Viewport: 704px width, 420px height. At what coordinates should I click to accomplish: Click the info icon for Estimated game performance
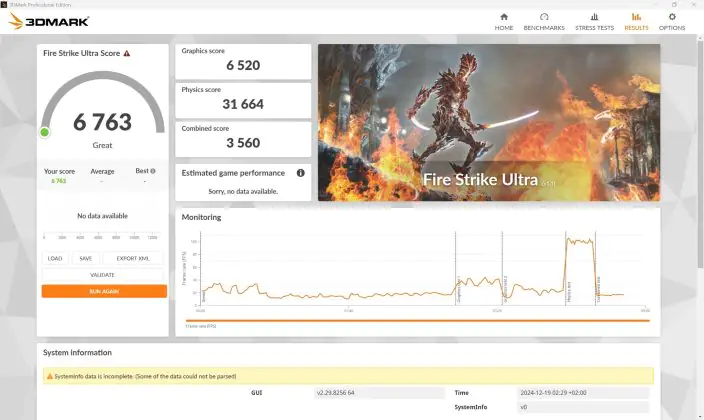tap(300, 173)
